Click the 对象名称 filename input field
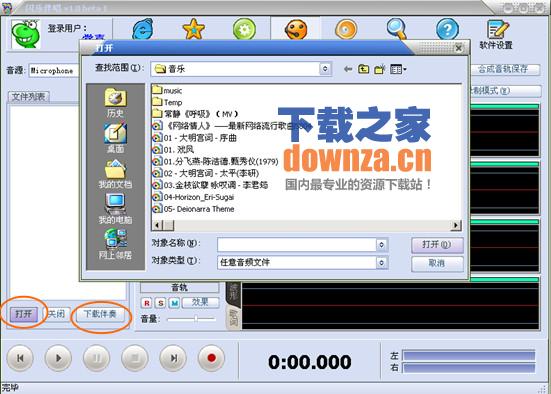 tap(297, 245)
